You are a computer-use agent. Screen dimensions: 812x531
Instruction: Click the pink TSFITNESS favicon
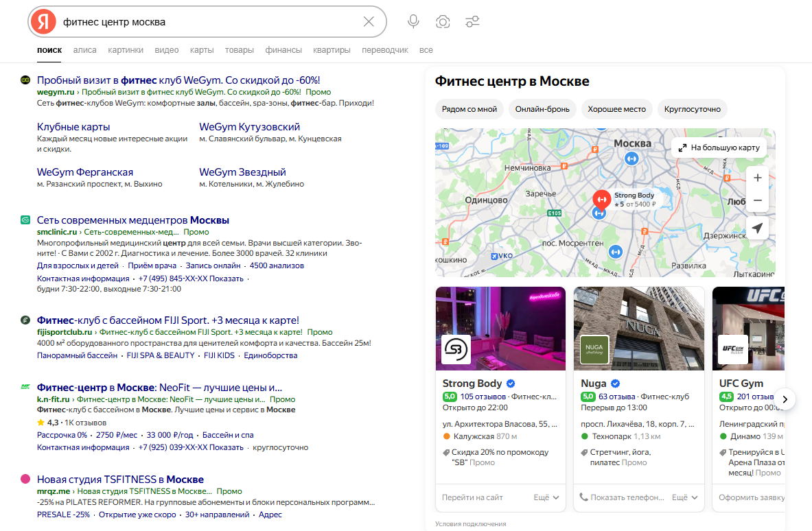[25, 479]
